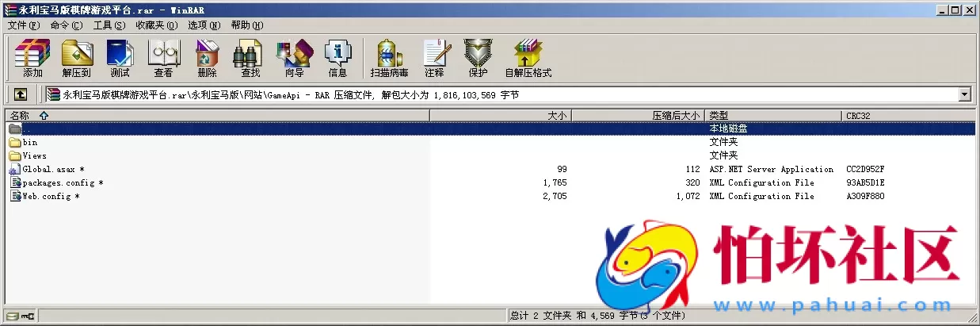The image size is (980, 326).
Task: Click the Global.asax file icon
Action: 14,169
